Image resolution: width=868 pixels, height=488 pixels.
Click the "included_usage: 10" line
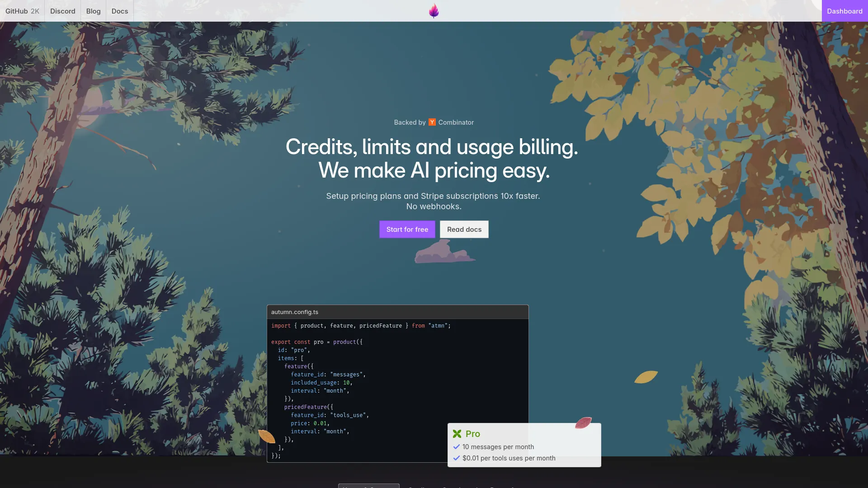321,382
